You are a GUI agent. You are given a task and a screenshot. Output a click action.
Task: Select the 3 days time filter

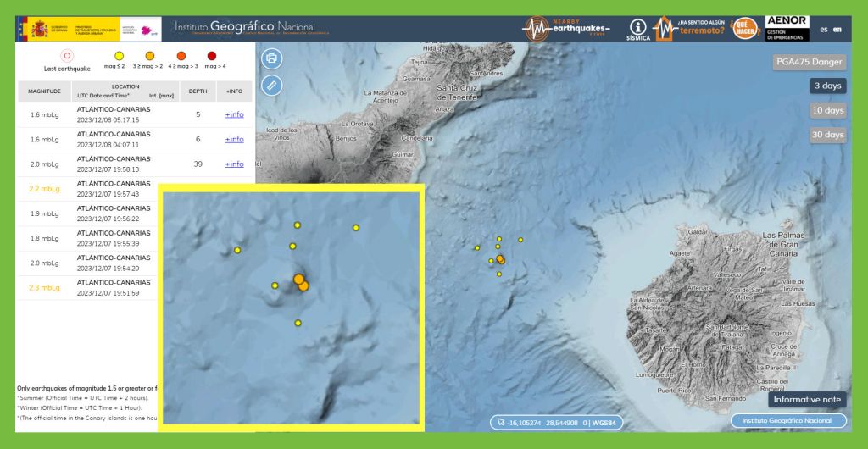827,86
